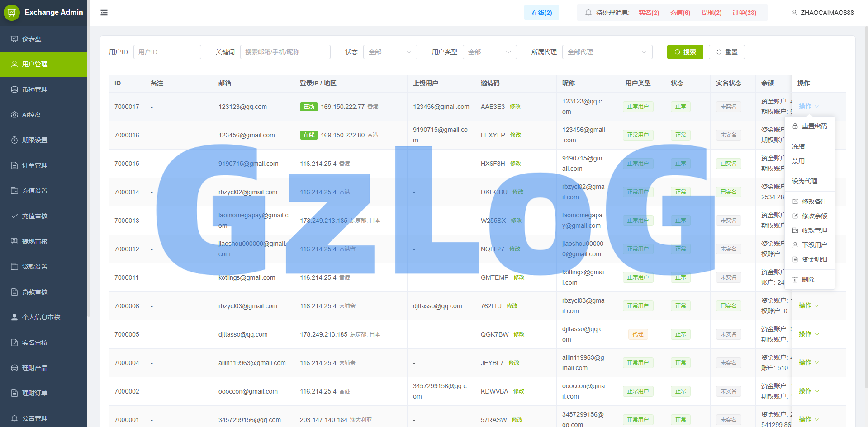Click the 用户管理 person icon in sidebar

[14, 64]
